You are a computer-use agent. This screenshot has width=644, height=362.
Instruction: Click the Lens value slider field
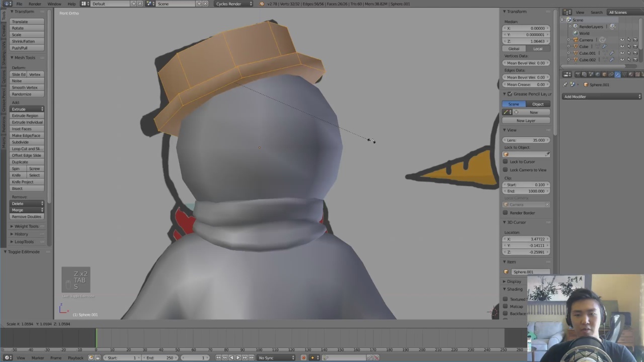click(x=526, y=140)
